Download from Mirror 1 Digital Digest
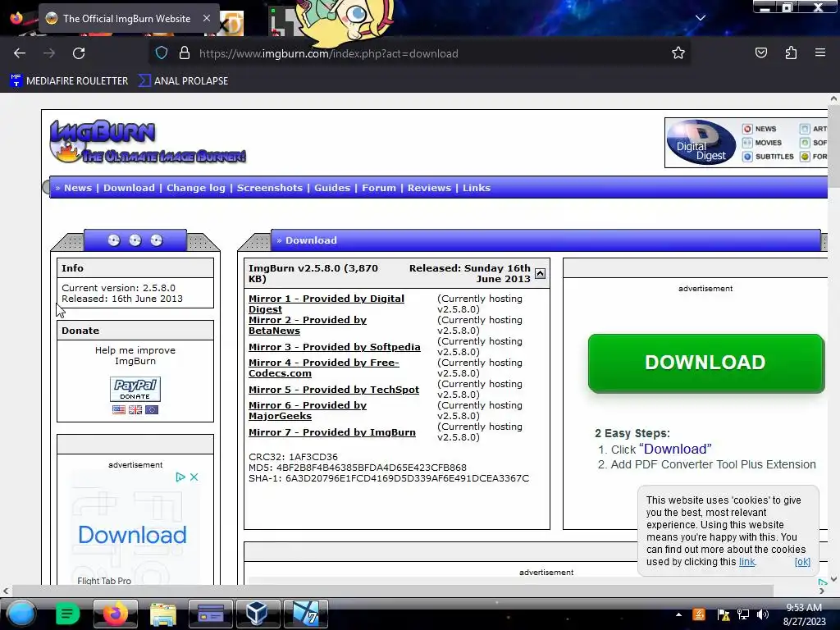The width and height of the screenshot is (840, 630). (x=326, y=304)
